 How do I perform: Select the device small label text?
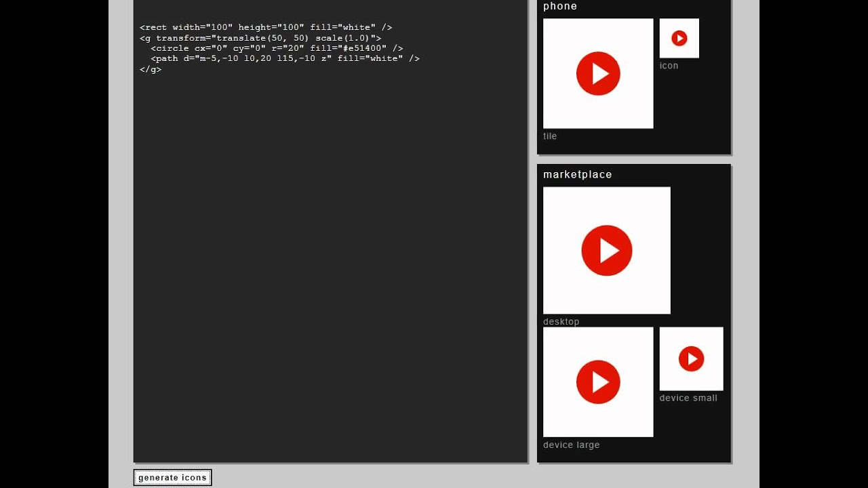(688, 398)
